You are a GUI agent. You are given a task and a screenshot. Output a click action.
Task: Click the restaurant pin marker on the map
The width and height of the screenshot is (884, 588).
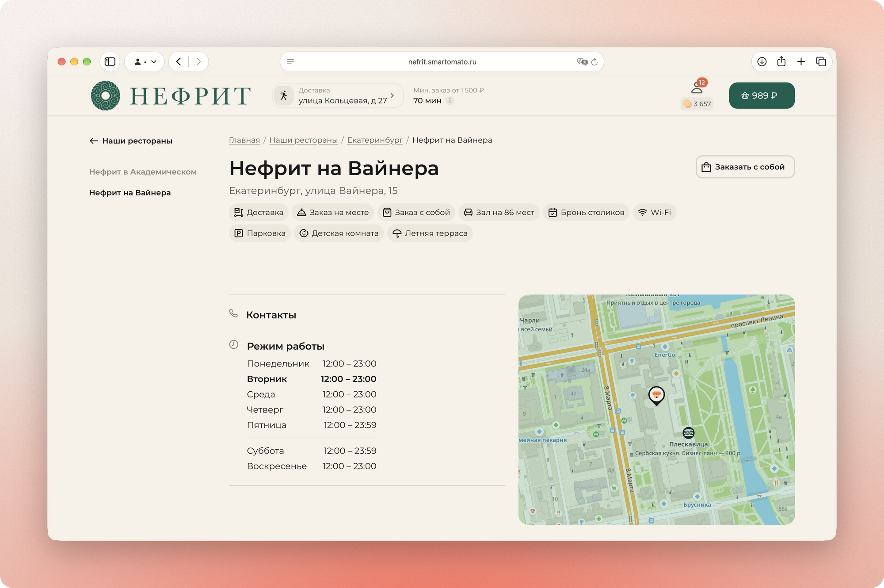[656, 395]
